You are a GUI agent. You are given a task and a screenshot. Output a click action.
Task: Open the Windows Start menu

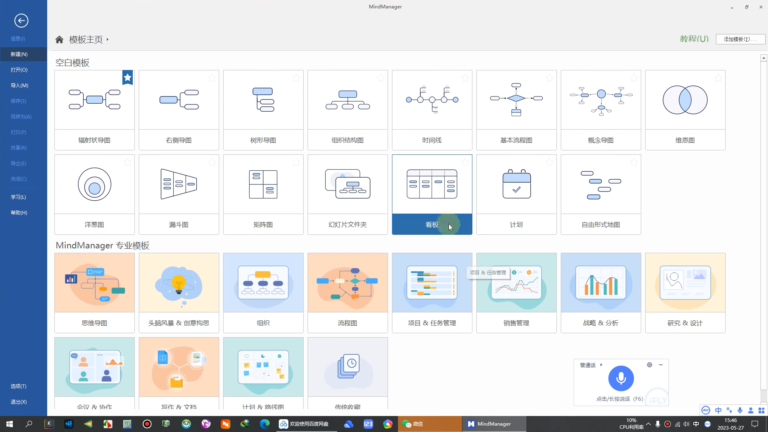(9, 424)
